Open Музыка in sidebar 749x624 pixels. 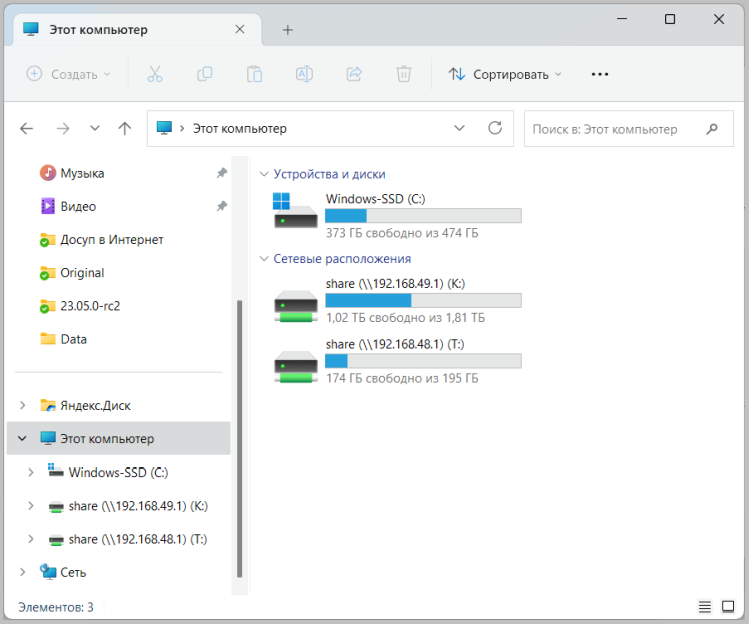(82, 173)
